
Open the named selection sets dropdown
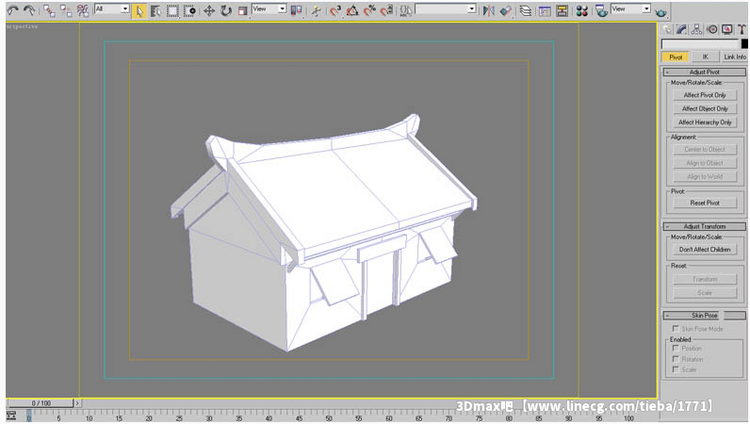point(446,9)
